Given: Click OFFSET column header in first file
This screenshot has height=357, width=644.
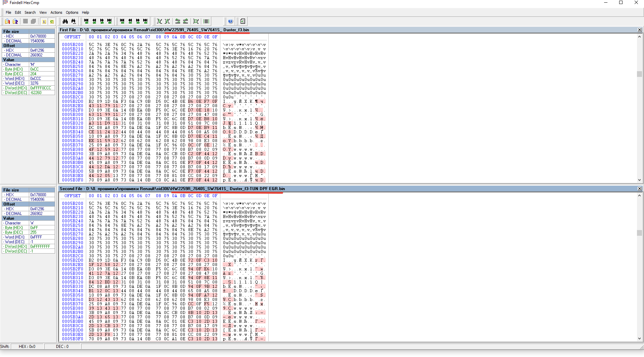Looking at the screenshot, I should point(72,37).
